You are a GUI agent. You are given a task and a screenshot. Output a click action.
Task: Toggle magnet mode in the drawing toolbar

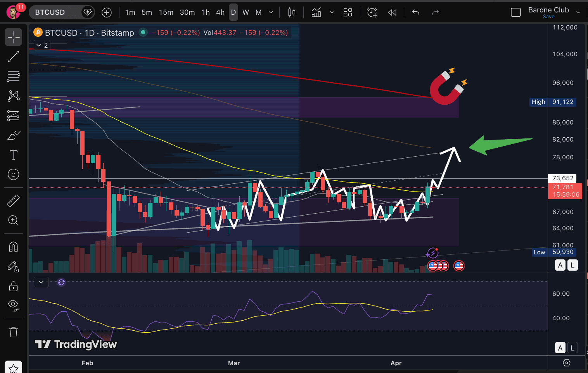(x=13, y=247)
